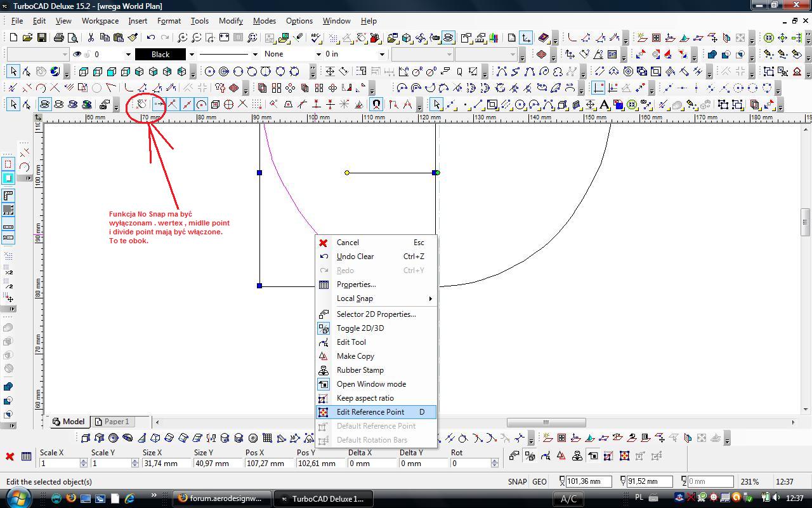812x508 pixels.
Task: Select the Text tool 'A' icon
Action: (x=604, y=105)
